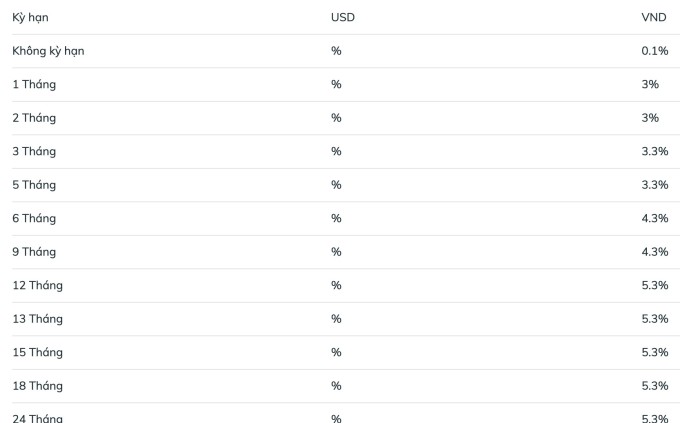
Task: Select the Không kỳ hạn row label
Action: pyautogui.click(x=48, y=51)
